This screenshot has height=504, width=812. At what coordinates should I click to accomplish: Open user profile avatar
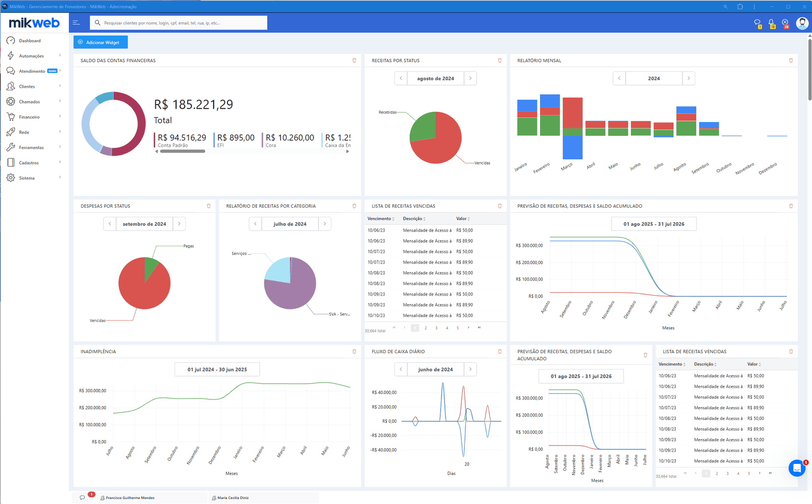coord(802,23)
